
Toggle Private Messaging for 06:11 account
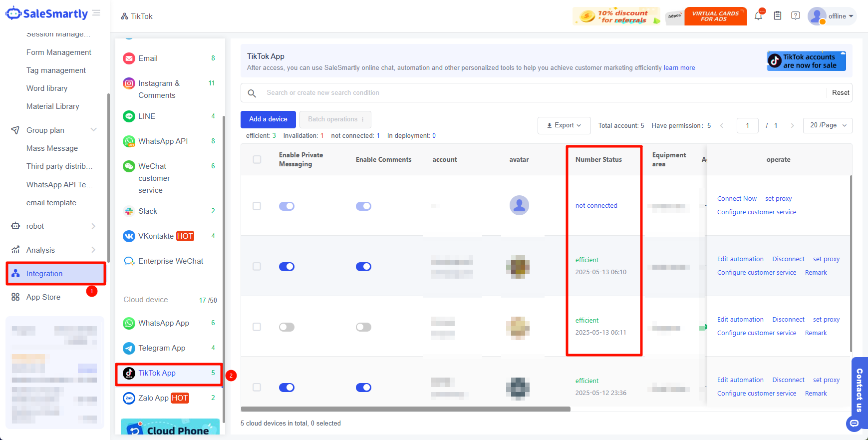point(287,327)
